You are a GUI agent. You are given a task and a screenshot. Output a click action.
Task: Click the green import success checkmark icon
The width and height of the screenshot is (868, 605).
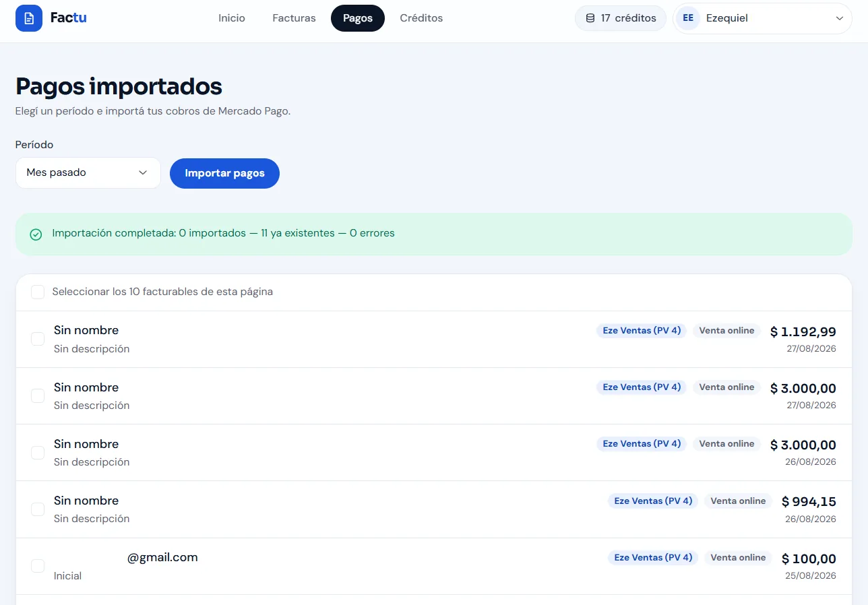(36, 234)
